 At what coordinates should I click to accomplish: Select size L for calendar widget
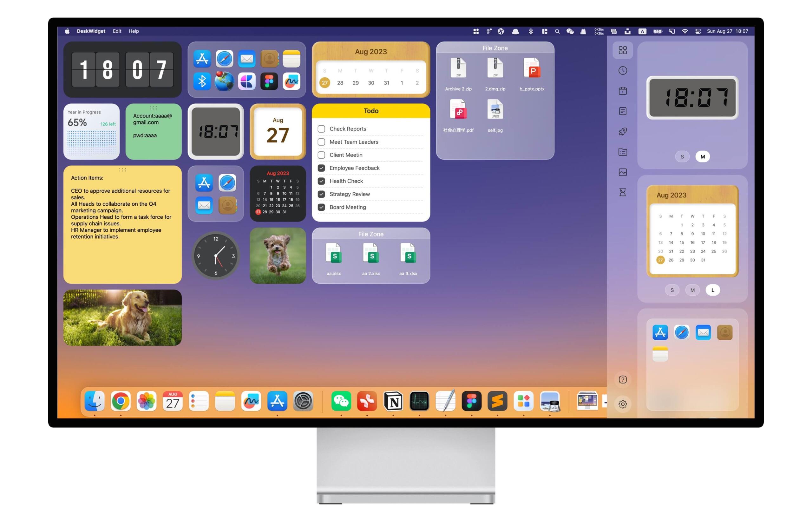(x=712, y=290)
